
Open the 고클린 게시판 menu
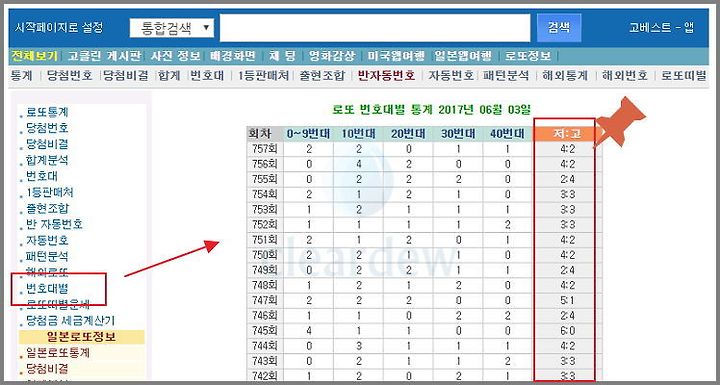[104, 56]
